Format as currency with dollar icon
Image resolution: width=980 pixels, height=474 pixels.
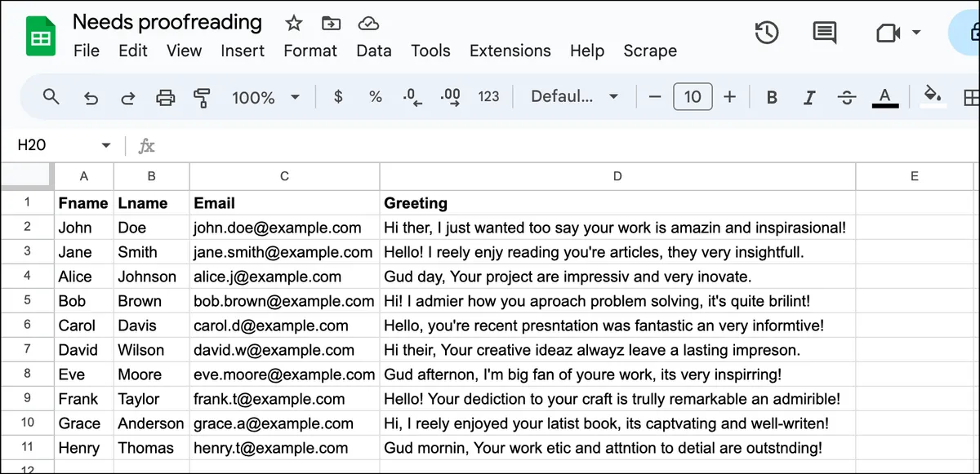click(x=338, y=97)
